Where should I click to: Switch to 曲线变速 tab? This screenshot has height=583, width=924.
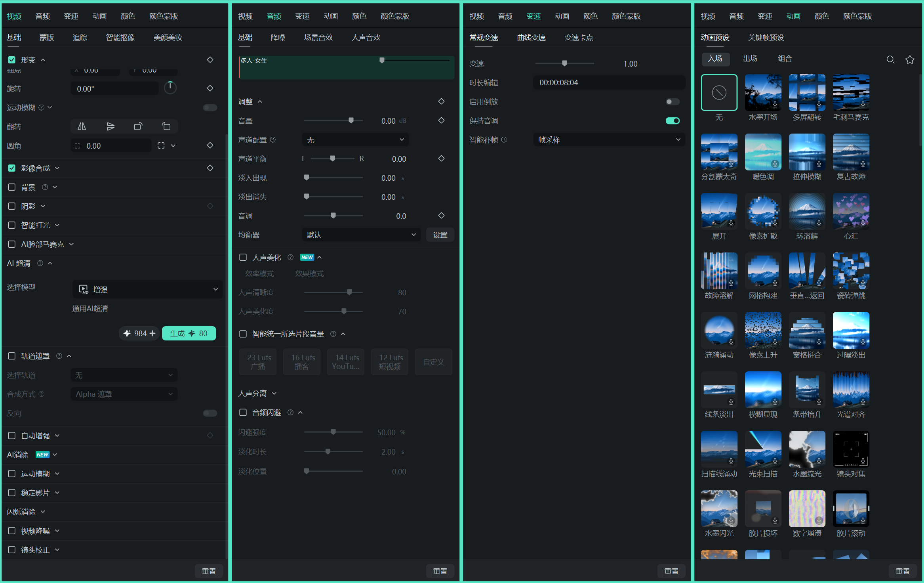click(531, 38)
